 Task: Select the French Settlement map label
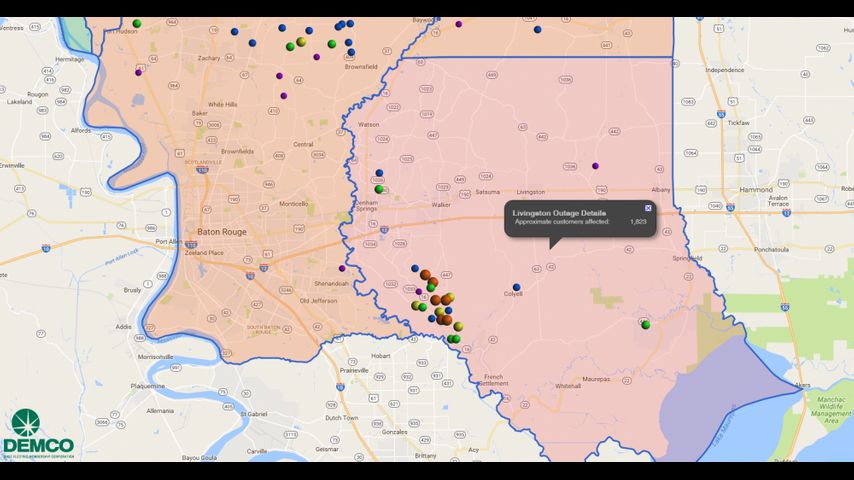[494, 379]
